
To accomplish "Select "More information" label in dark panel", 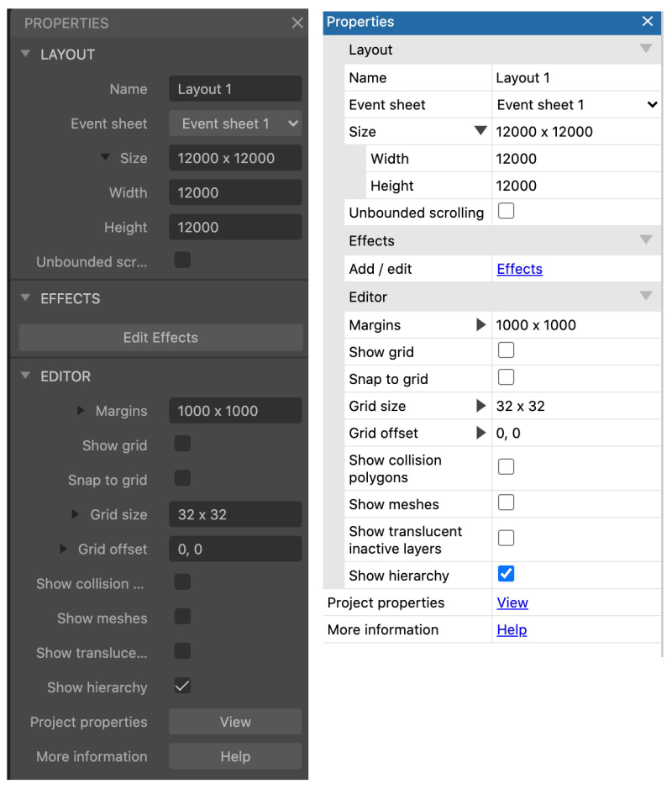I will (x=92, y=756).
